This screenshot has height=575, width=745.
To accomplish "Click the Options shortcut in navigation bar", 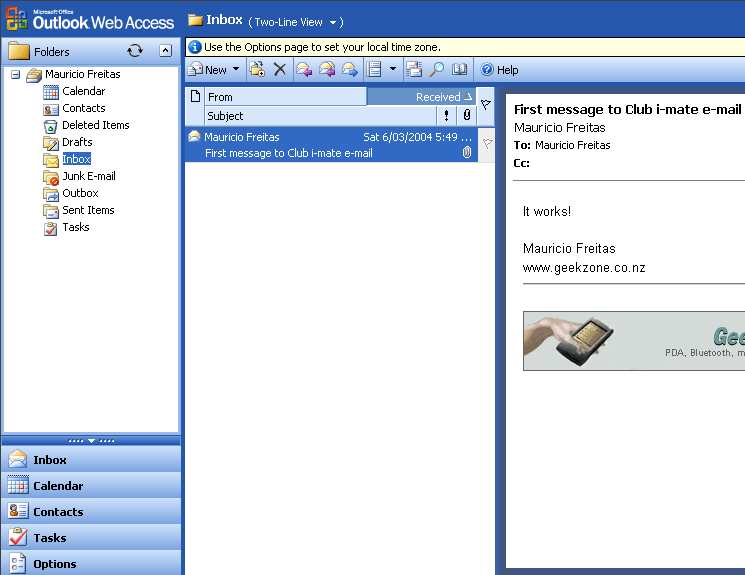I will 91,564.
